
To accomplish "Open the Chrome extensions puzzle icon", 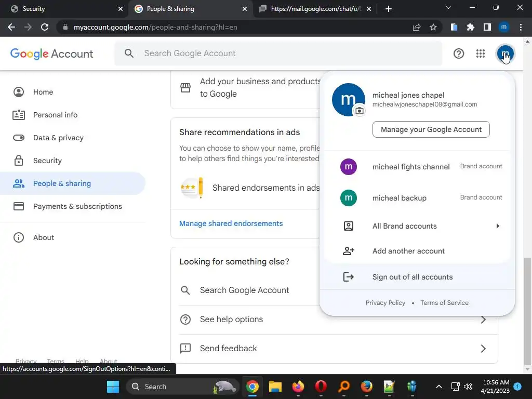I will 470,27.
